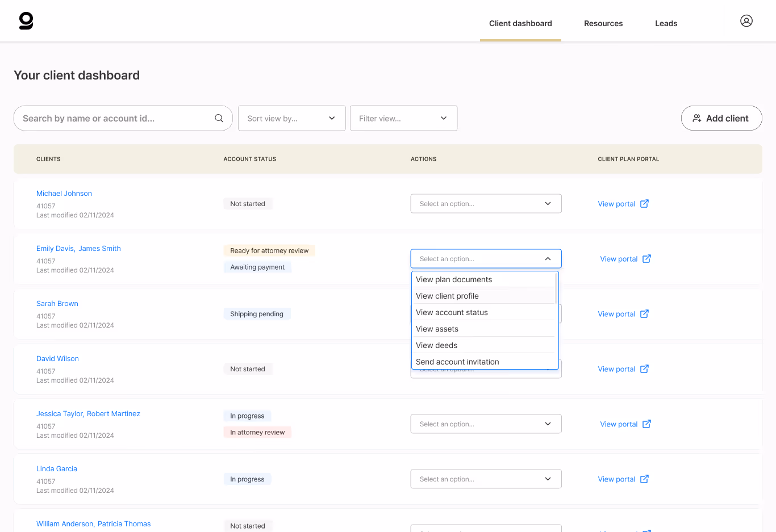
Task: Collapse the open actions dropdown for Emily Davis
Action: coord(486,259)
